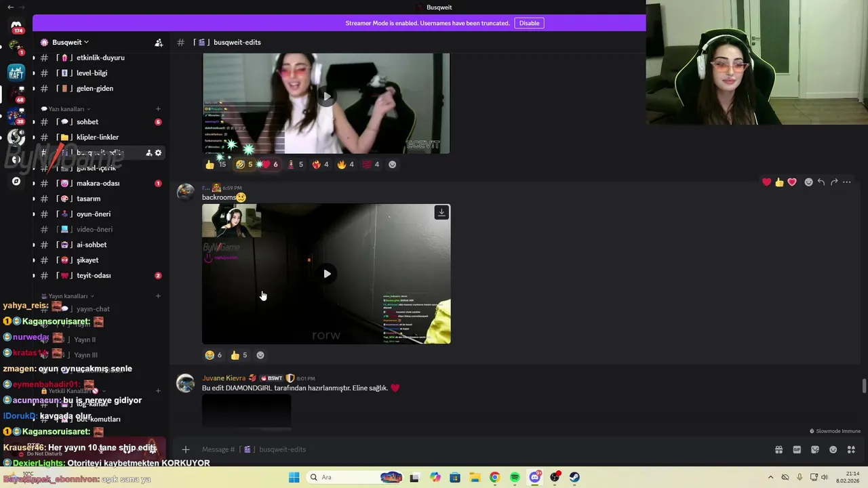Show hidden system tray icons
The width and height of the screenshot is (868, 488).
click(x=771, y=477)
